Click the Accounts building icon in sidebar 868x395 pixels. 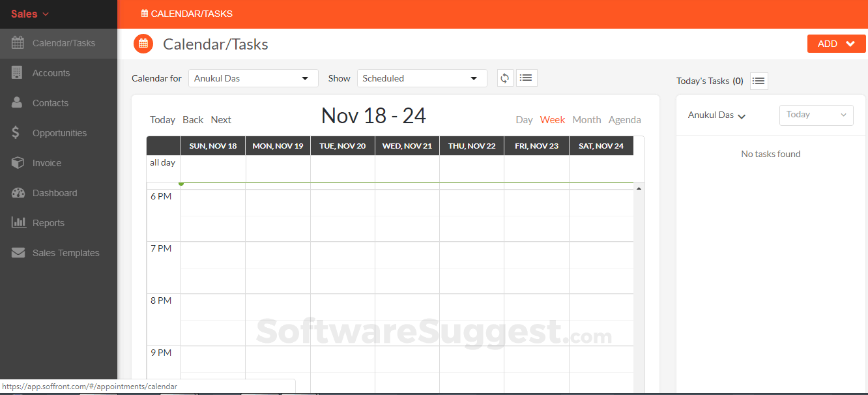tap(18, 73)
